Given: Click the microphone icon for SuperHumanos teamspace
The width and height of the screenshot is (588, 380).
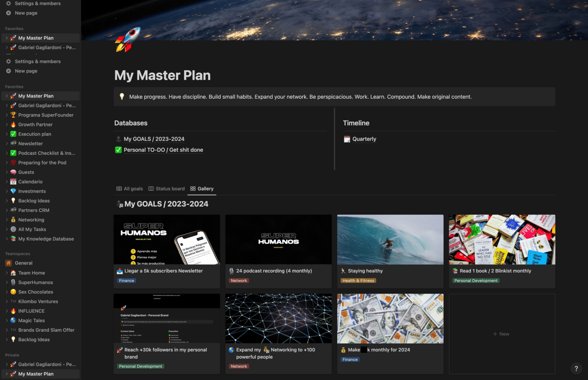Looking at the screenshot, I should 13,283.
